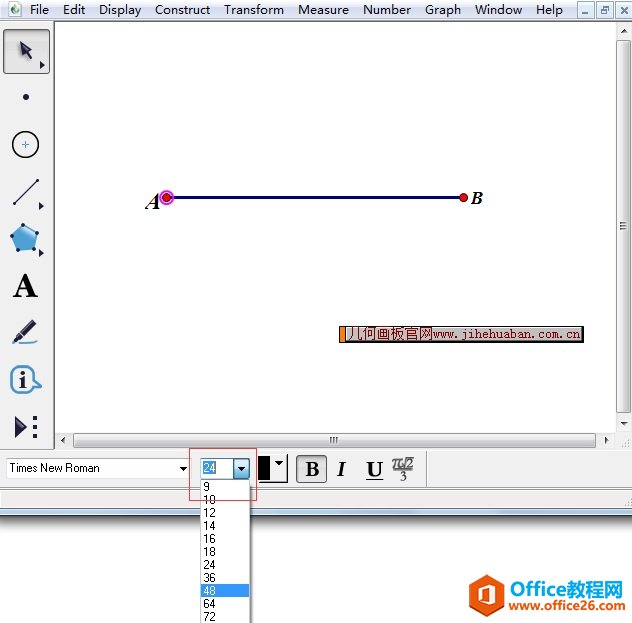Click the scroll right arrow
The width and height of the screenshot is (632, 623).
(x=606, y=440)
